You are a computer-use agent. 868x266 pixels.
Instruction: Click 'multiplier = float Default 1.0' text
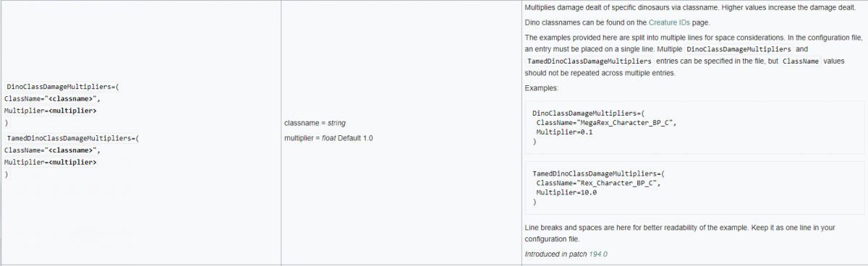click(328, 137)
